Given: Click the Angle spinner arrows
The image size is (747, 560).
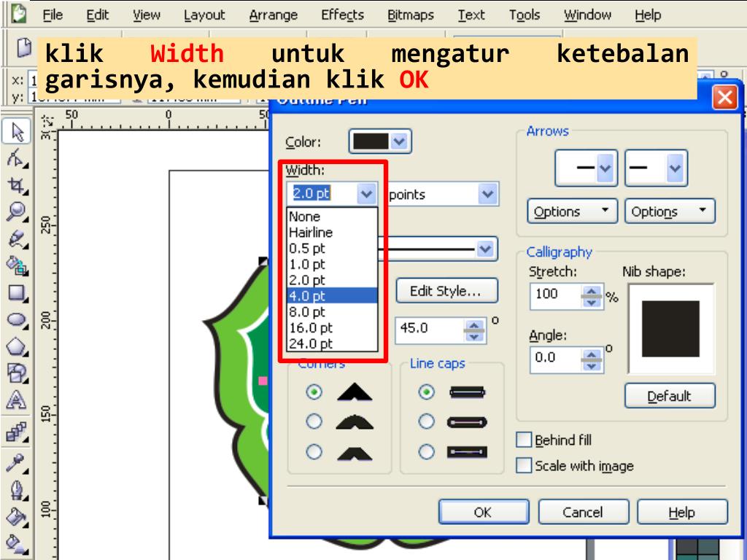Looking at the screenshot, I should (x=591, y=360).
